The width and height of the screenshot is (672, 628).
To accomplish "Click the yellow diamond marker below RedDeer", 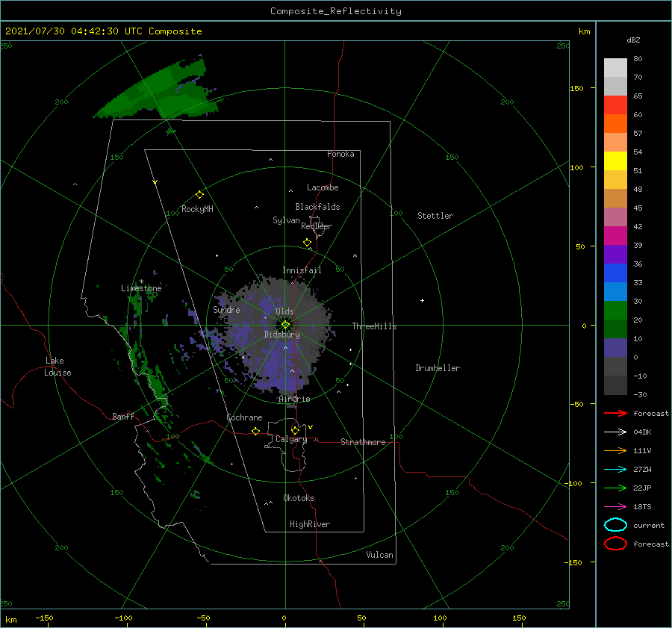I will pos(307,243).
